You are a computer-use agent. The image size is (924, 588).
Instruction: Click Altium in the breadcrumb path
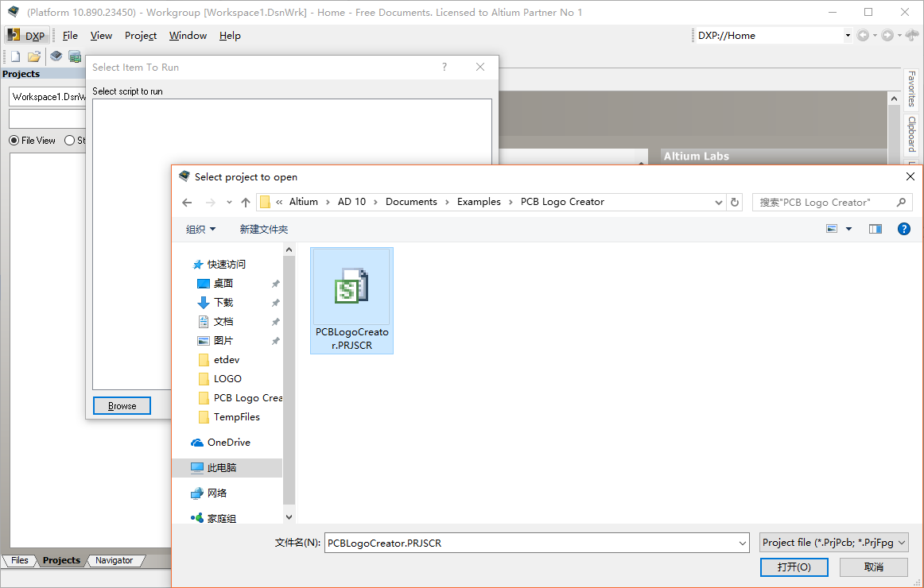(x=304, y=202)
